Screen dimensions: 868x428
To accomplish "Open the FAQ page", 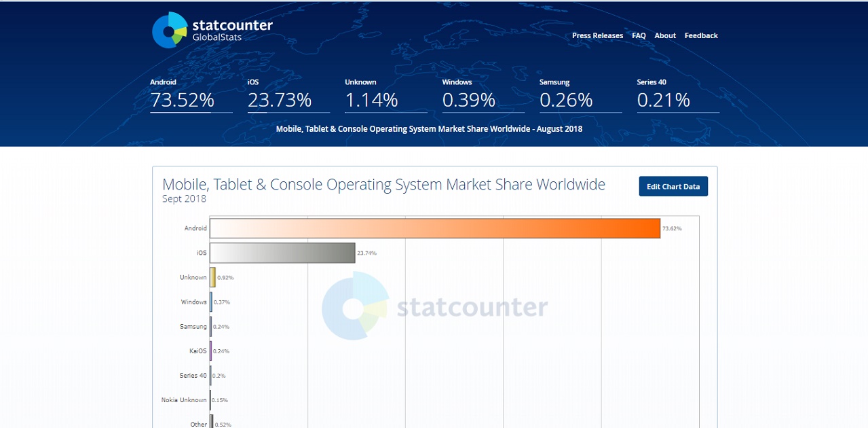I will tap(639, 35).
